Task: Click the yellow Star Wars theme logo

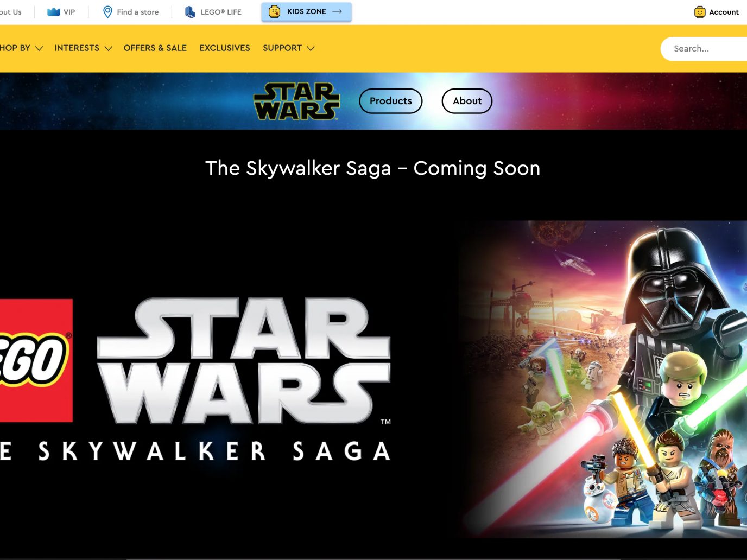Action: click(296, 101)
